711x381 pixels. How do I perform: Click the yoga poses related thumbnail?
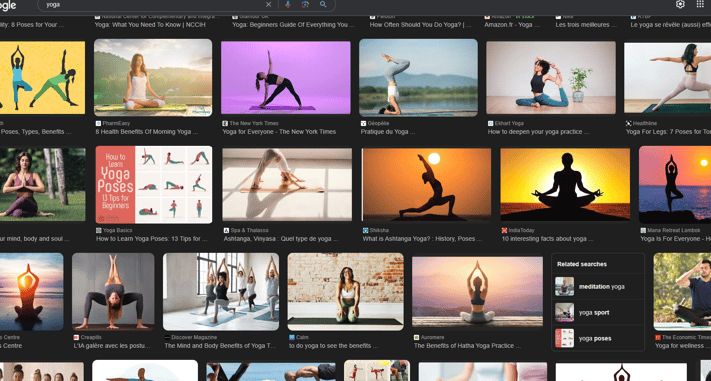[x=565, y=338]
